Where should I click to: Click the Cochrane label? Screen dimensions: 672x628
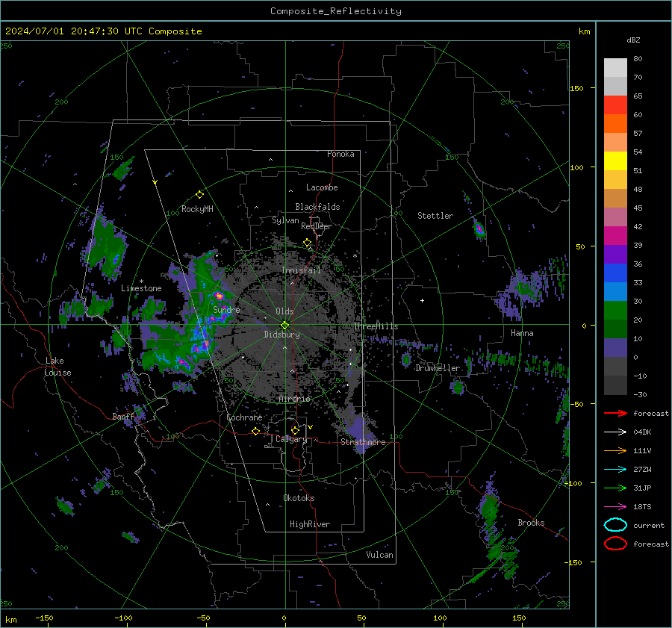click(x=244, y=417)
